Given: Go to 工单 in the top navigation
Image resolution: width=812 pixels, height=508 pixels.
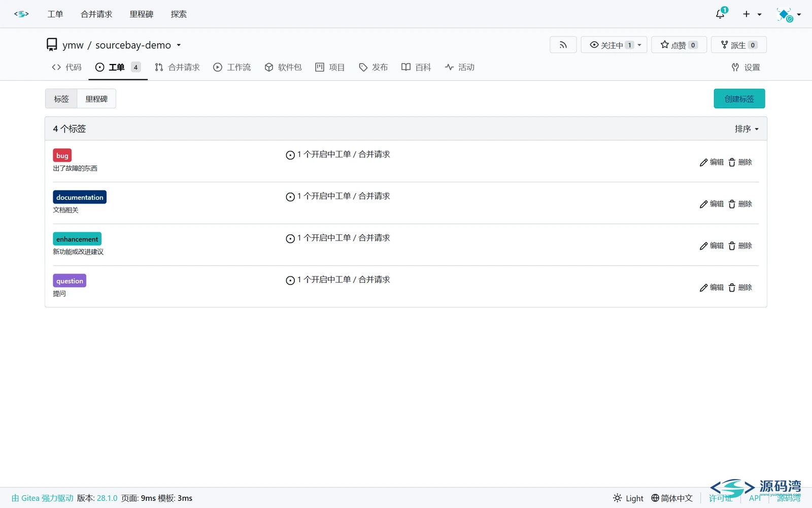Looking at the screenshot, I should 55,14.
